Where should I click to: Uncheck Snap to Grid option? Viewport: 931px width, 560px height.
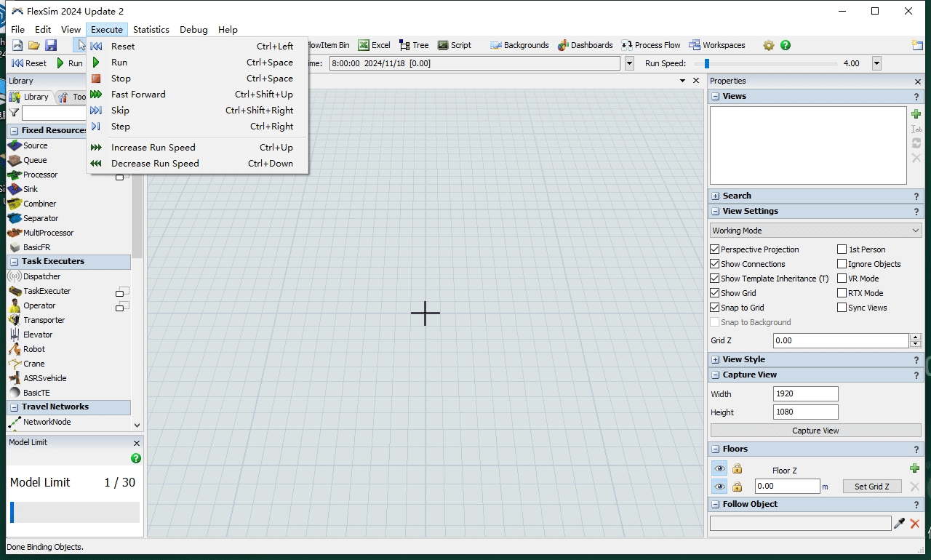[x=715, y=308]
